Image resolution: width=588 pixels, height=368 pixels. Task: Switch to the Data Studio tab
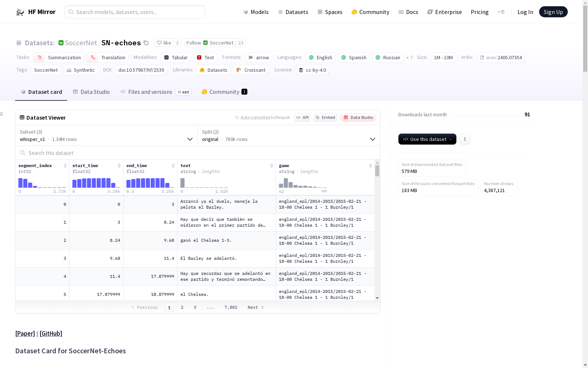pyautogui.click(x=91, y=92)
